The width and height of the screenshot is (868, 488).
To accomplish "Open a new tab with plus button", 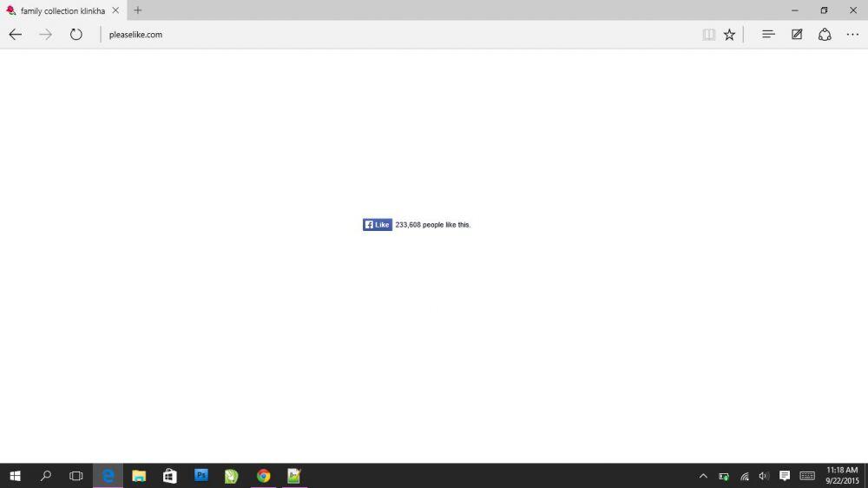I will (x=138, y=10).
